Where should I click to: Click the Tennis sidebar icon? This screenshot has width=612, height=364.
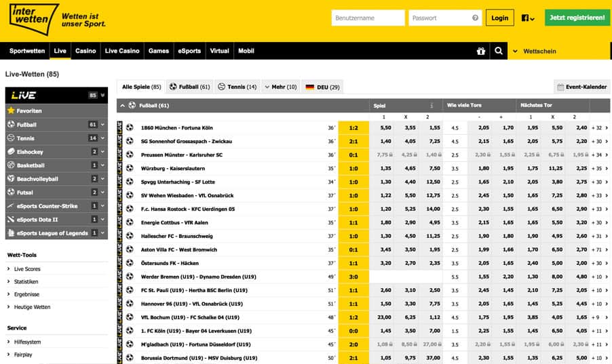[11, 138]
